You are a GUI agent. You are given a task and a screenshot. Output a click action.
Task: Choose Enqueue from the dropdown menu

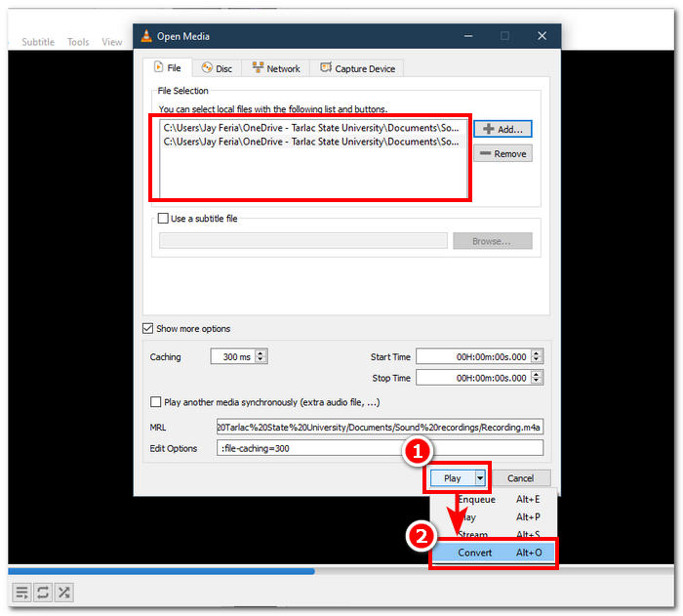coord(494,499)
